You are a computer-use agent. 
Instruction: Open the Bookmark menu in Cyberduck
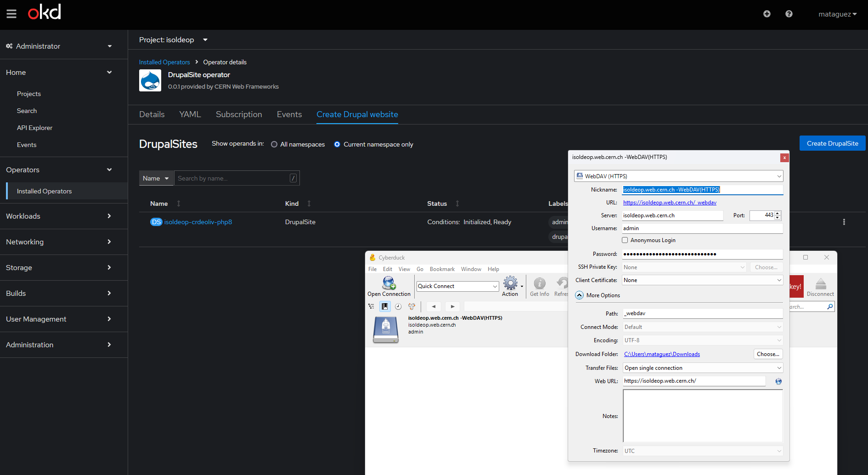pyautogui.click(x=442, y=269)
